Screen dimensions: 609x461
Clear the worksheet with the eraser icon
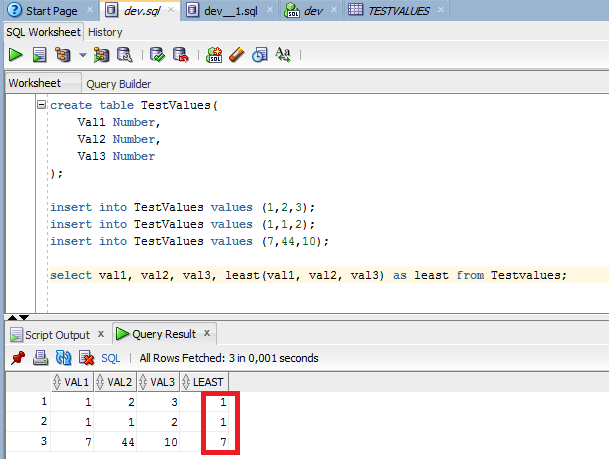coord(237,54)
